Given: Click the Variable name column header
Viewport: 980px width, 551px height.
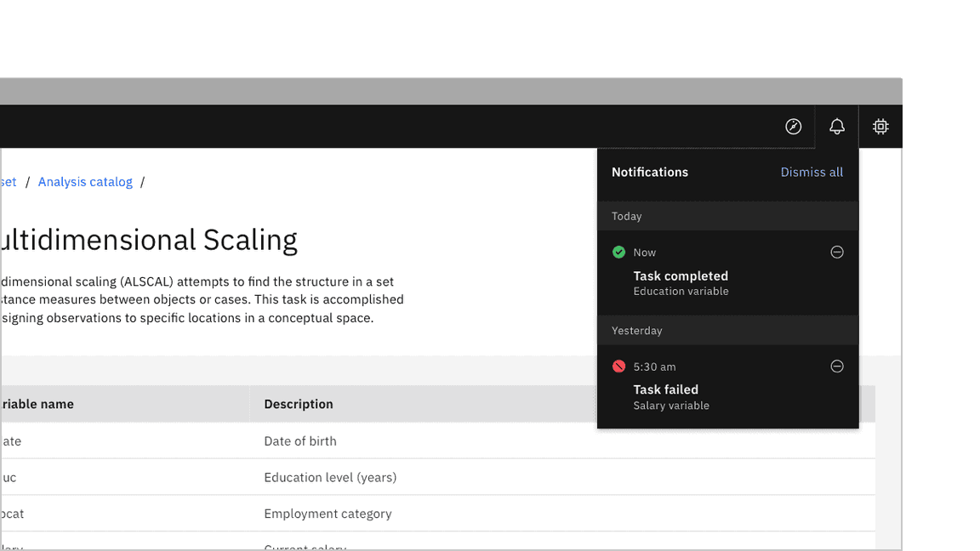Looking at the screenshot, I should tap(38, 405).
